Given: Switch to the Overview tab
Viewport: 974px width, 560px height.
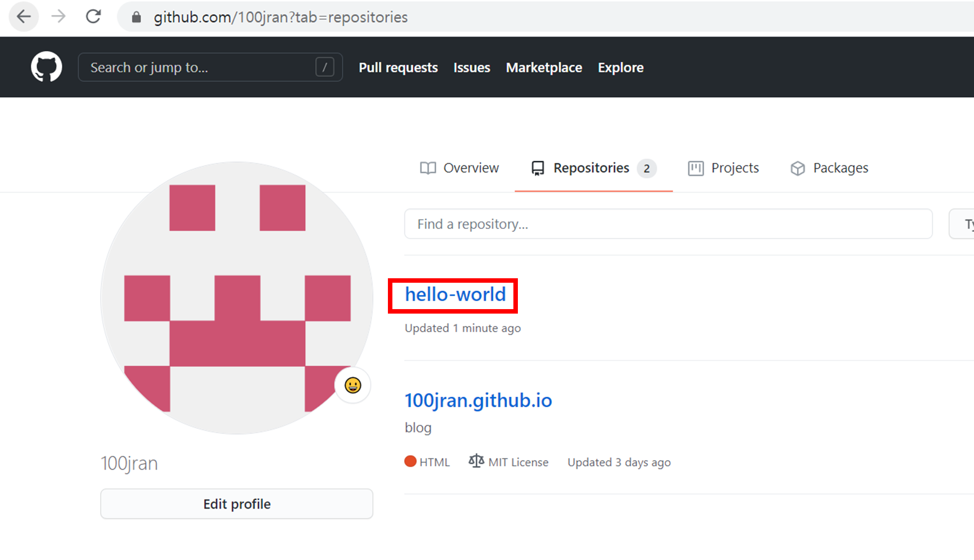Looking at the screenshot, I should pyautogui.click(x=459, y=168).
